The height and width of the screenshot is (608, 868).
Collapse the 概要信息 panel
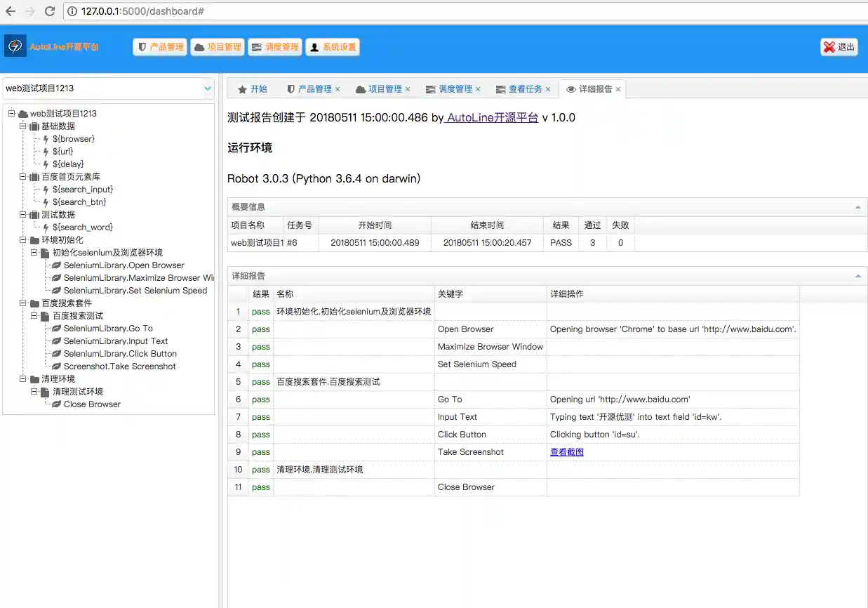coord(857,207)
